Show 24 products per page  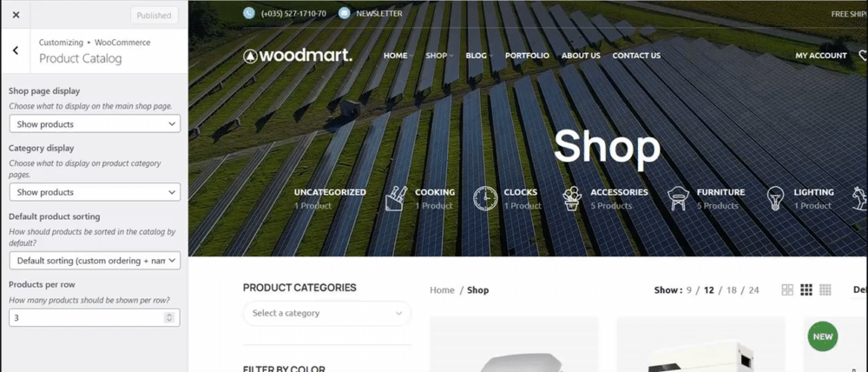(x=753, y=290)
